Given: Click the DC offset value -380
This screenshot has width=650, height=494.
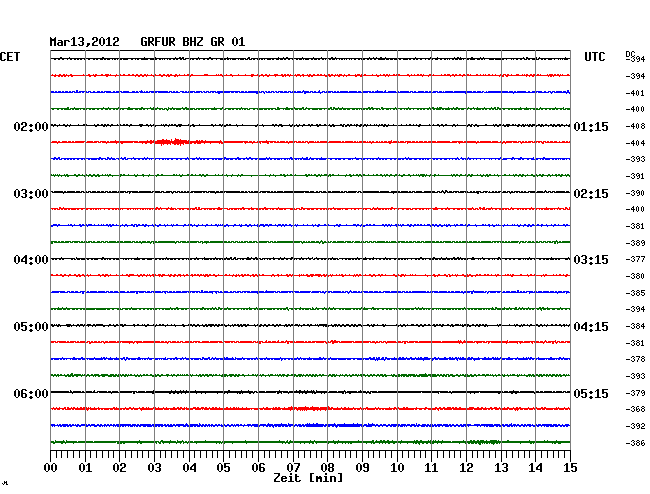Looking at the screenshot, I should (635, 276).
